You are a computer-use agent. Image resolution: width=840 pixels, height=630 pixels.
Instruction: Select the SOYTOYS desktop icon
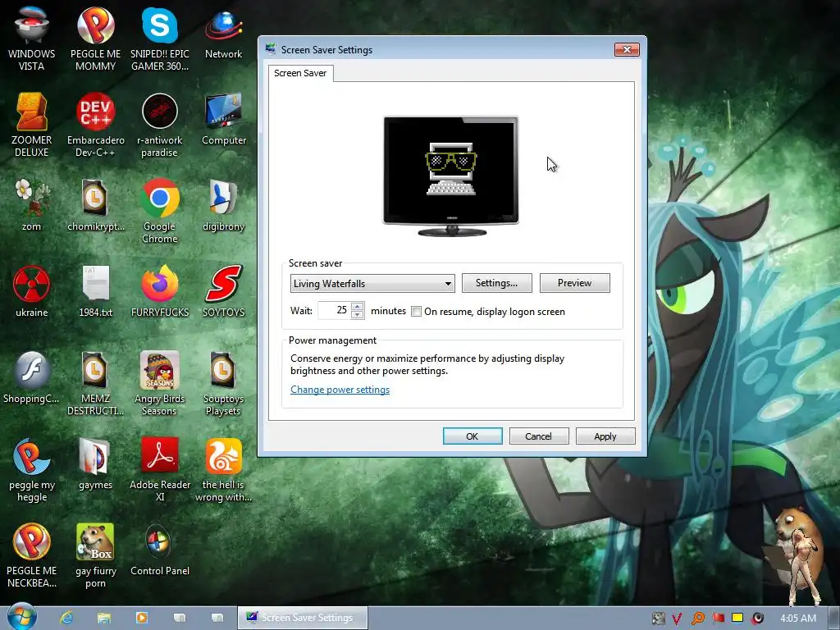224,291
